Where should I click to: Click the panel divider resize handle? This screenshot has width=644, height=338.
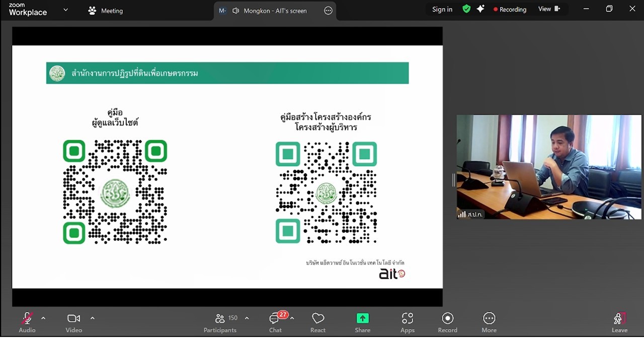[453, 179]
